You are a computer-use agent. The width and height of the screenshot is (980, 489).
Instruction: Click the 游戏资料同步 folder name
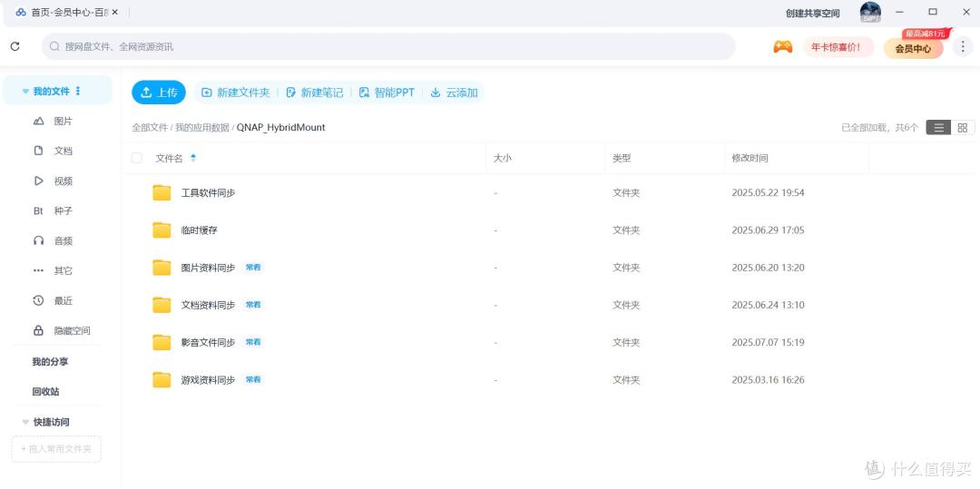point(208,380)
